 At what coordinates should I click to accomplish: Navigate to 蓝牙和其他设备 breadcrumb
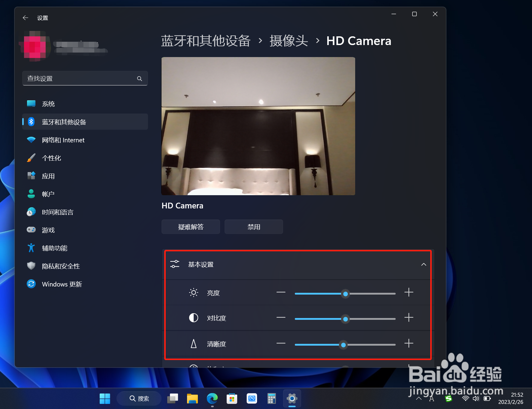coord(206,41)
